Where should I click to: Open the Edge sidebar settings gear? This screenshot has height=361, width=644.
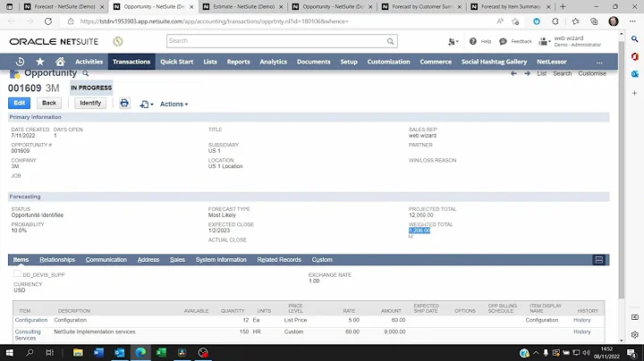[x=634, y=334]
